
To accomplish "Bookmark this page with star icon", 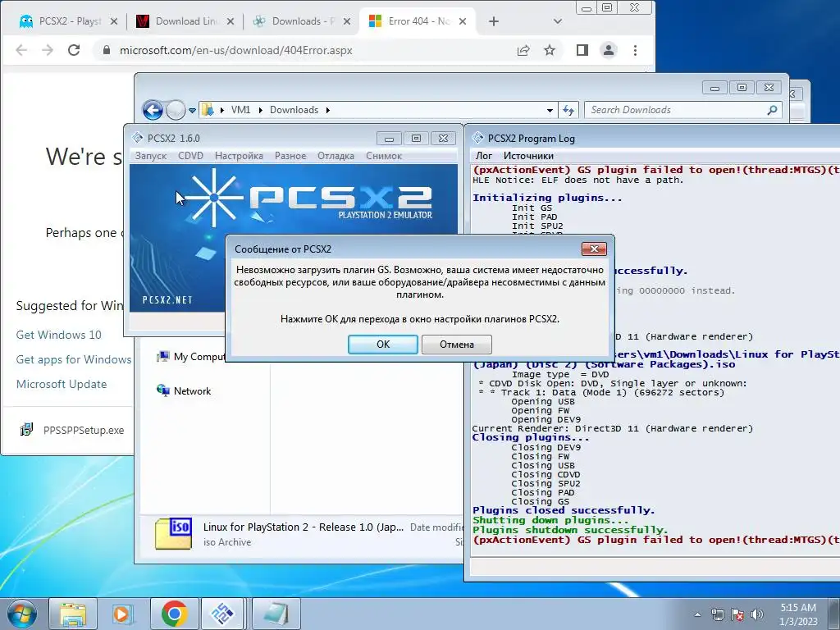I will [550, 50].
